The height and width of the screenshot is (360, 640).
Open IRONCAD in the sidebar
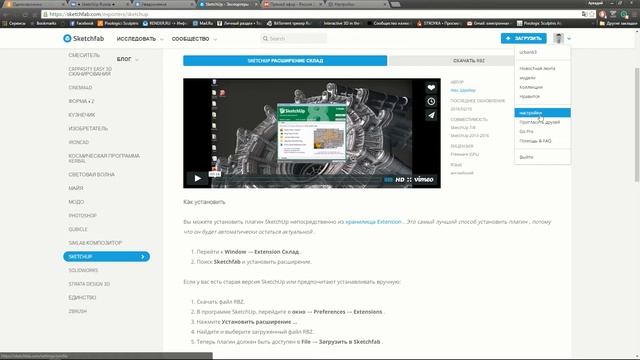click(x=78, y=142)
